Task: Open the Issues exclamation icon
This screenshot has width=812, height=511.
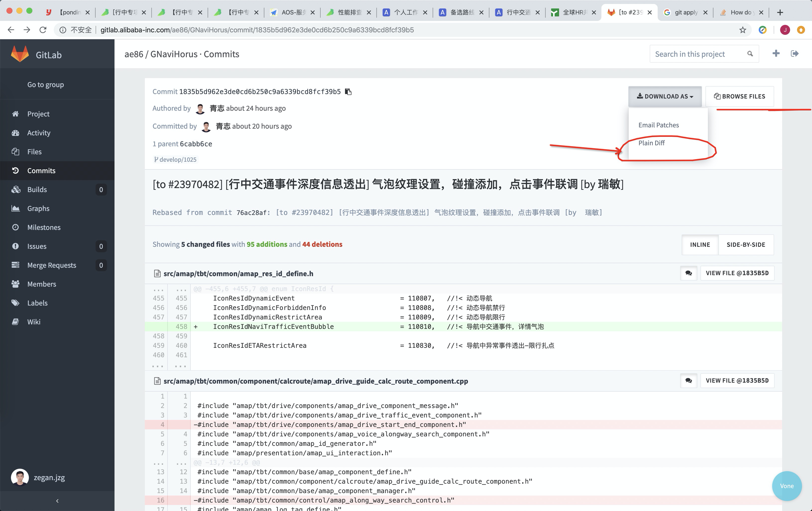Action: [x=15, y=246]
